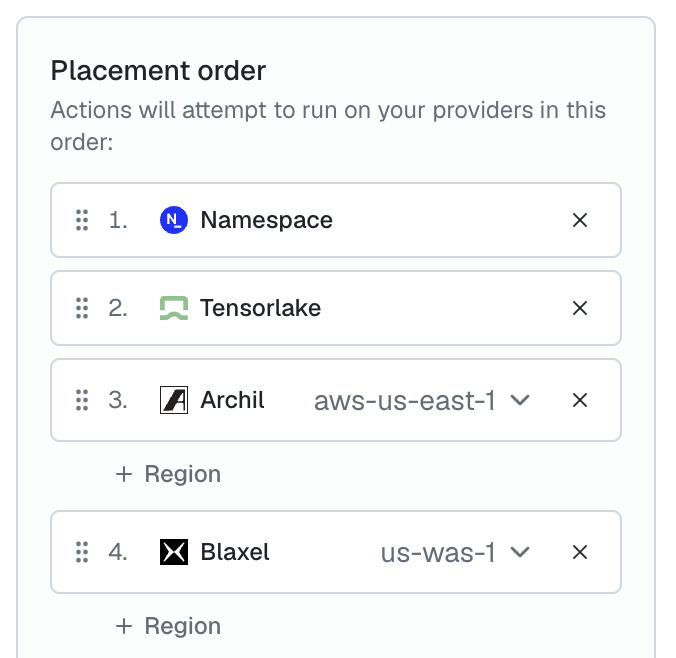Click the Archil provider logo icon
The width and height of the screenshot is (676, 658).
click(174, 400)
